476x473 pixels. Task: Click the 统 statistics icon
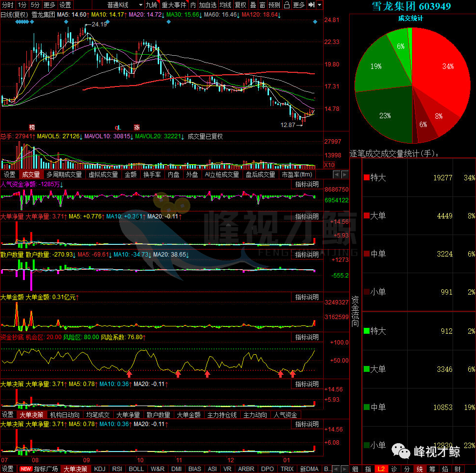[x=419, y=469]
